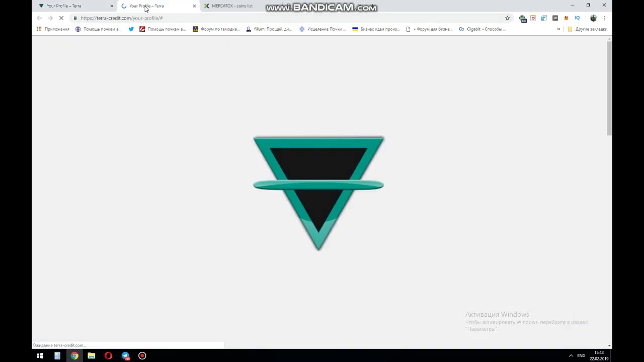Go back to the previous page
The width and height of the screenshot is (644, 362).
(x=39, y=18)
